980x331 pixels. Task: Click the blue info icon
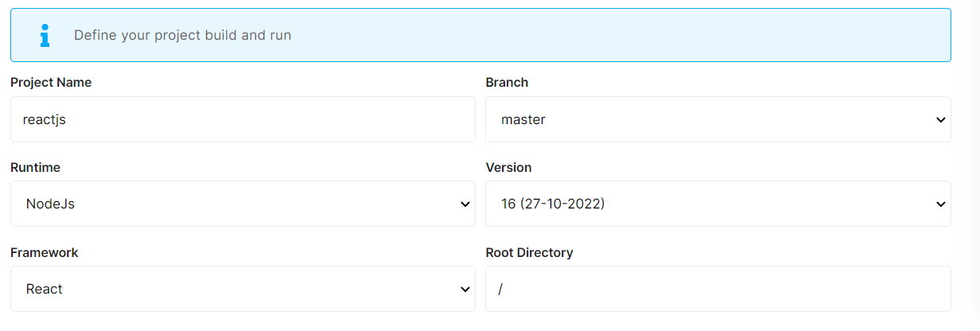click(x=45, y=35)
